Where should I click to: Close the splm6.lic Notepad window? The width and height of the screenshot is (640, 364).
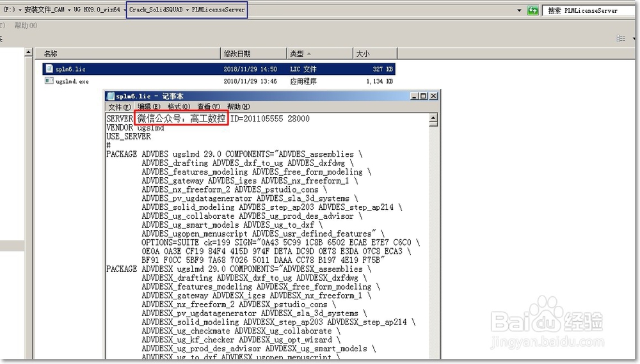click(x=433, y=96)
